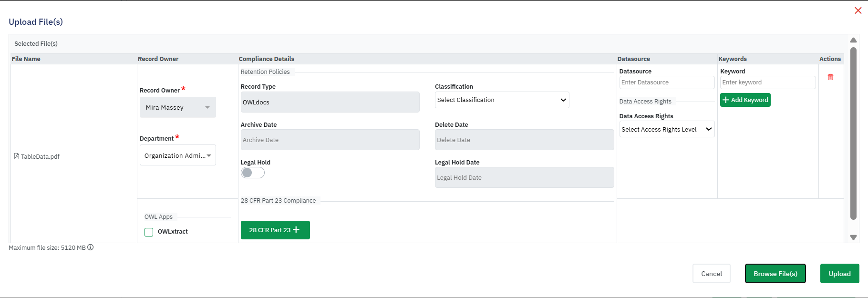The height and width of the screenshot is (298, 868).
Task: Click the File Name column header
Action: pyautogui.click(x=26, y=59)
